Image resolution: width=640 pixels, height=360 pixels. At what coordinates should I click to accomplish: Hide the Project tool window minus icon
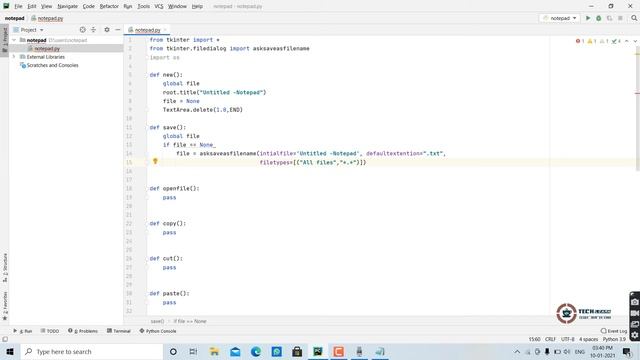(118, 30)
